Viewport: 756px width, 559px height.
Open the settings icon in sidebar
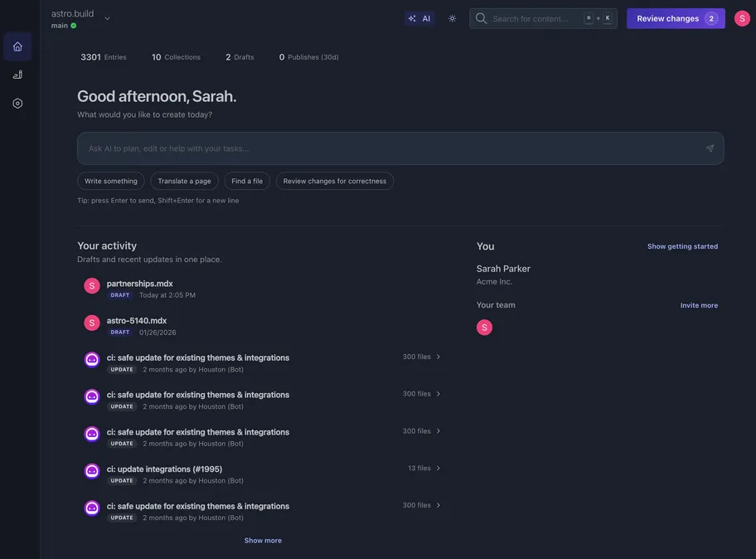17,104
